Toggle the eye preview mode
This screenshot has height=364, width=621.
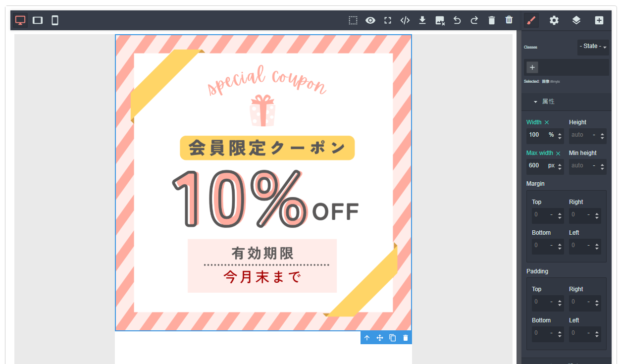click(x=370, y=20)
